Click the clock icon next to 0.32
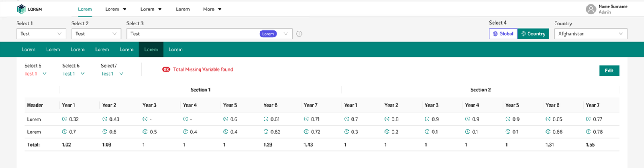644x168 pixels. coord(64,119)
